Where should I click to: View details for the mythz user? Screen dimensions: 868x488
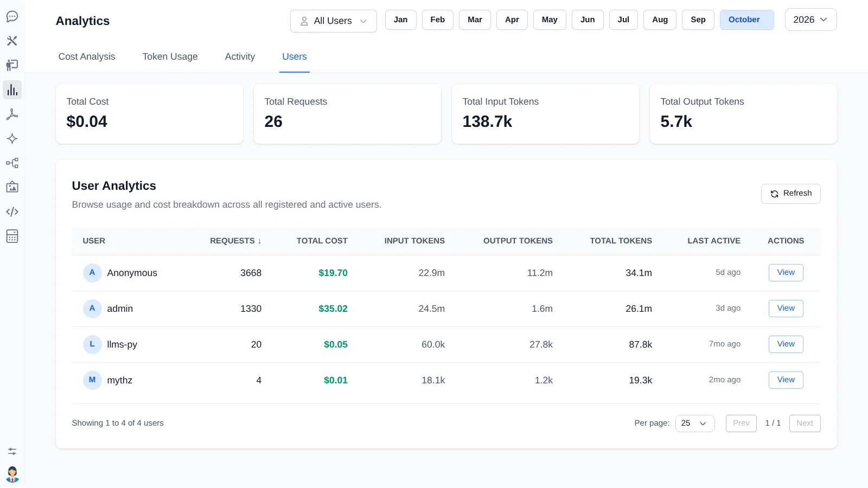tap(786, 380)
